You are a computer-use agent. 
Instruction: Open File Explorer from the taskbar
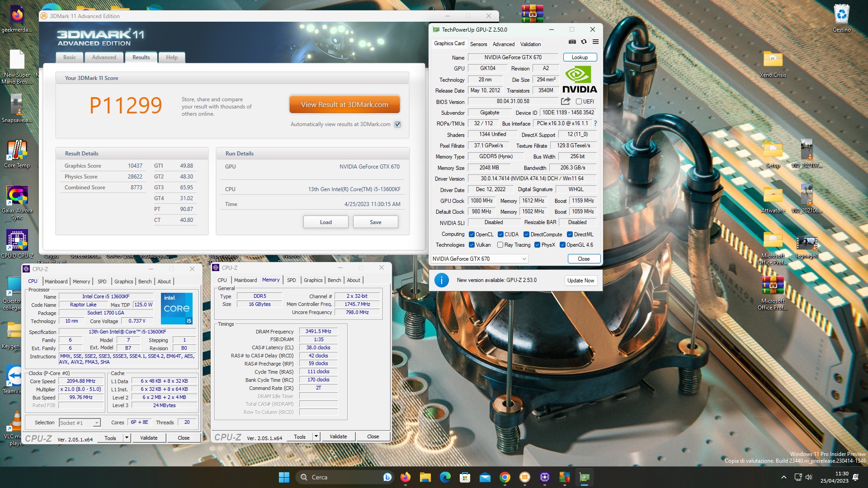[425, 477]
